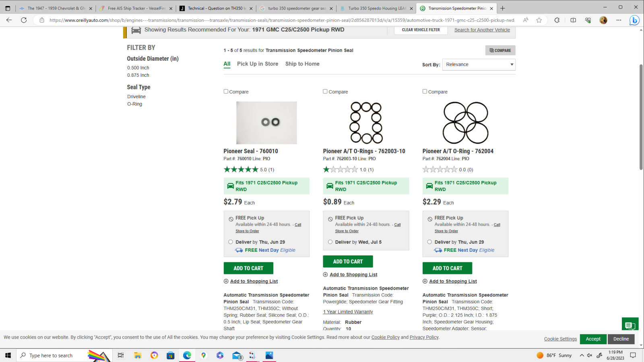Add Pioneer Seal 760010 to cart
Image resolution: width=644 pixels, height=362 pixels.
point(248,268)
